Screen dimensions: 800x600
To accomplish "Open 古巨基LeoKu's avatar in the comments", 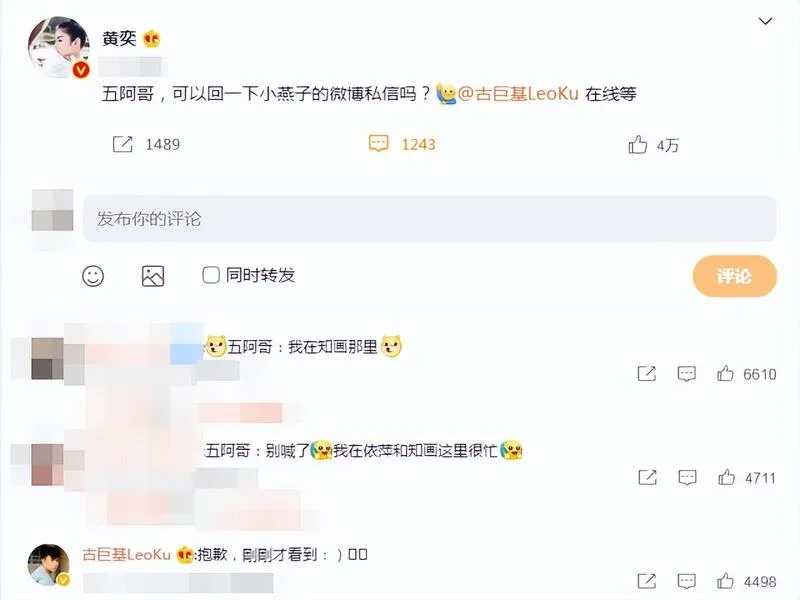I will tap(48, 564).
